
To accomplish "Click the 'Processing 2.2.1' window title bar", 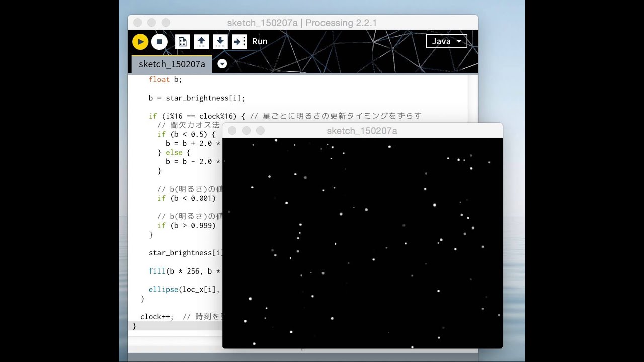I will pyautogui.click(x=302, y=23).
